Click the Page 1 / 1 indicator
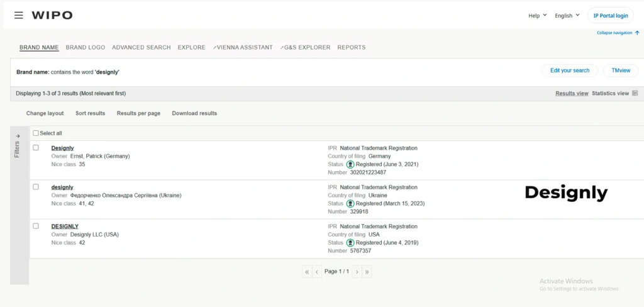Screen dimensions: 644x307 click(x=337, y=272)
